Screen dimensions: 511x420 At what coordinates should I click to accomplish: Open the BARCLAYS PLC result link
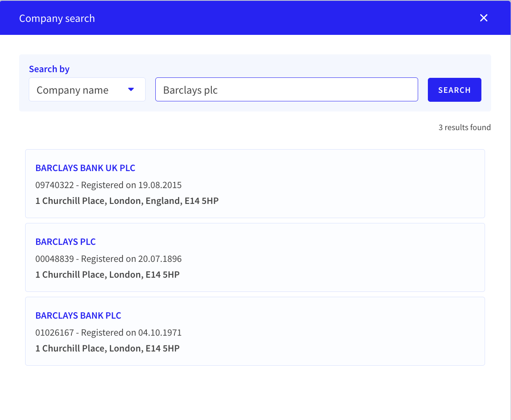point(65,242)
